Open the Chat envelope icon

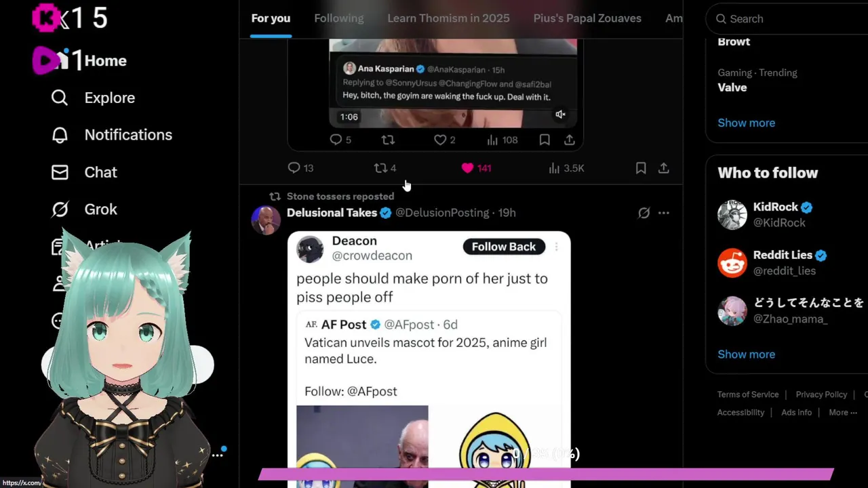tap(60, 172)
